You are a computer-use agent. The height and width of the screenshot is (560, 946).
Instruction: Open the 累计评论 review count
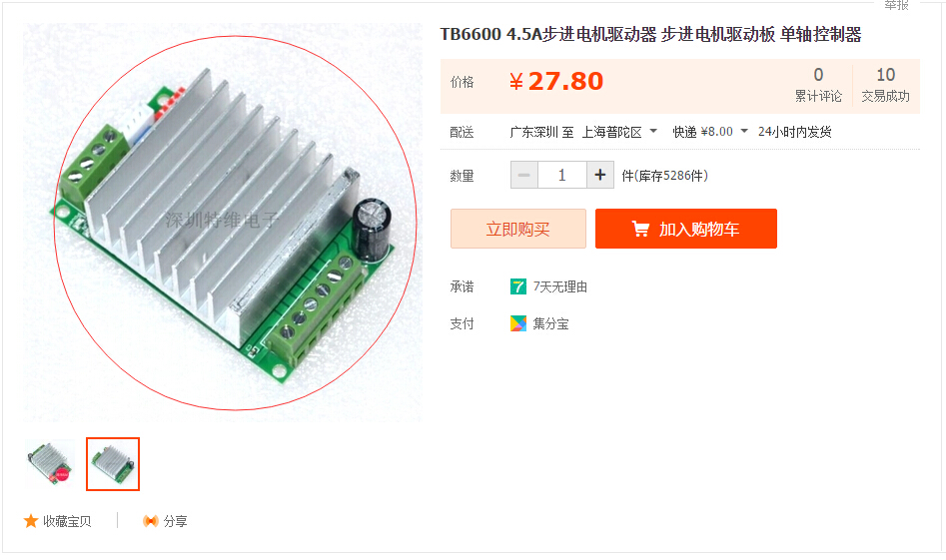[818, 86]
